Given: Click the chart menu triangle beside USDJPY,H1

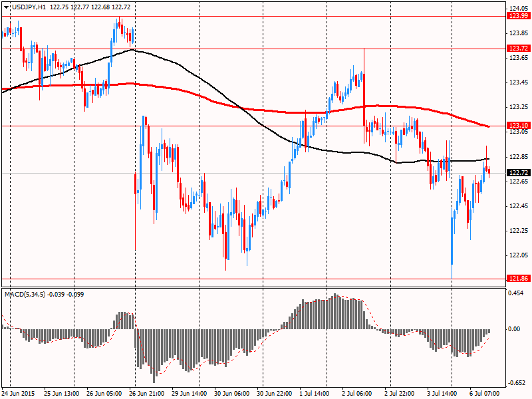Looking at the screenshot, I should tap(7, 7).
